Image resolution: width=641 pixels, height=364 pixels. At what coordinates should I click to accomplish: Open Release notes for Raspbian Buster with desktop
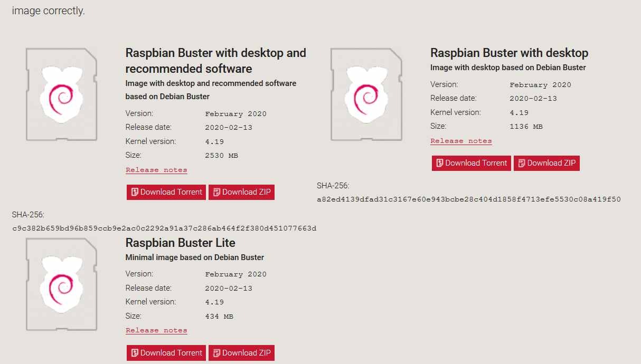coord(461,140)
